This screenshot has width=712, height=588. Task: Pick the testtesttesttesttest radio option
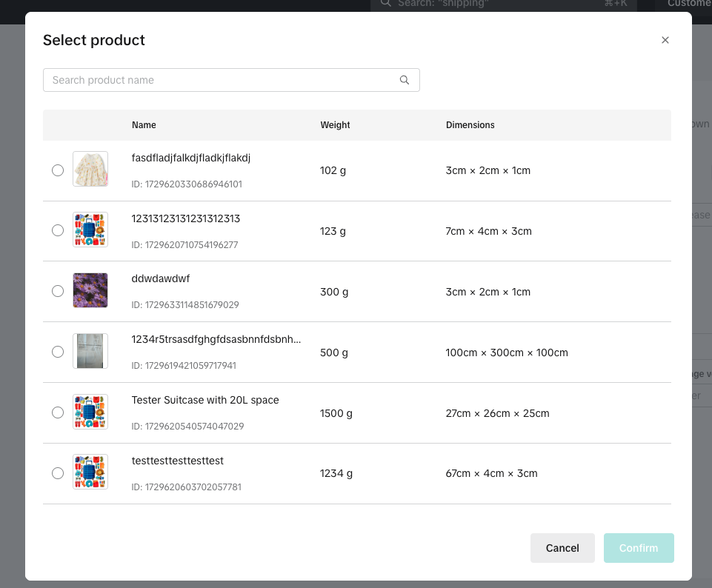click(58, 474)
